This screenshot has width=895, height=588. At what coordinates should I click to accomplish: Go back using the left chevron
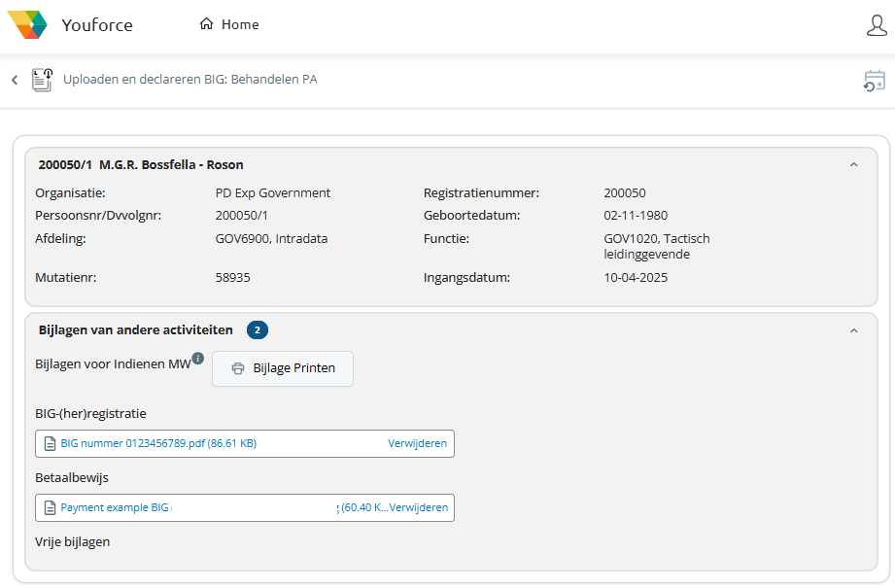click(x=15, y=80)
